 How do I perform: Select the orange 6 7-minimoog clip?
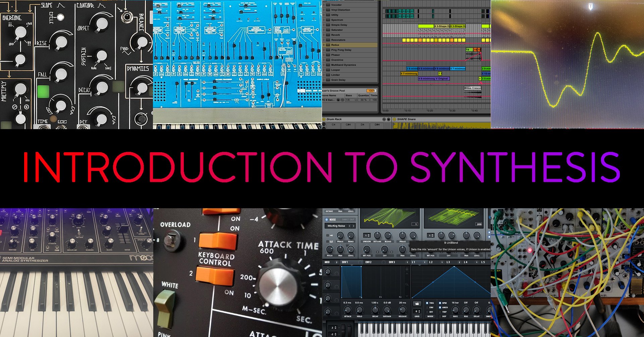409,73
